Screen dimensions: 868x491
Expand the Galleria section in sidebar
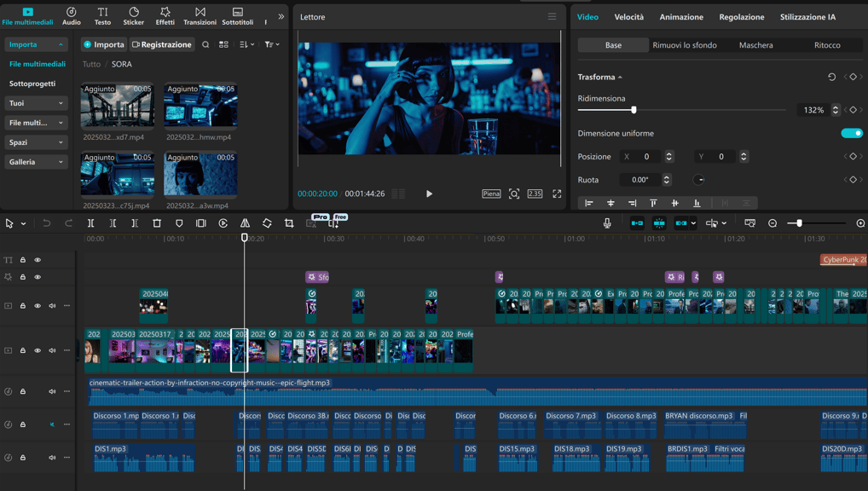click(x=36, y=162)
